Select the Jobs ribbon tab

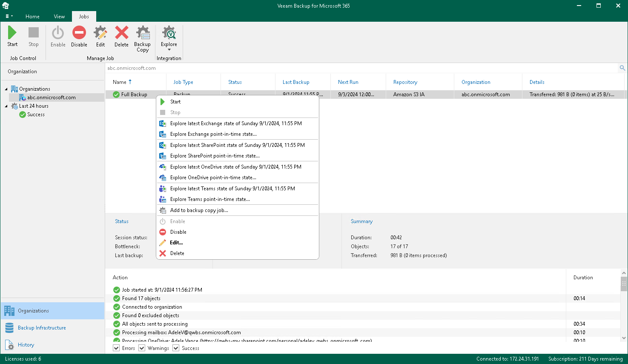(84, 17)
